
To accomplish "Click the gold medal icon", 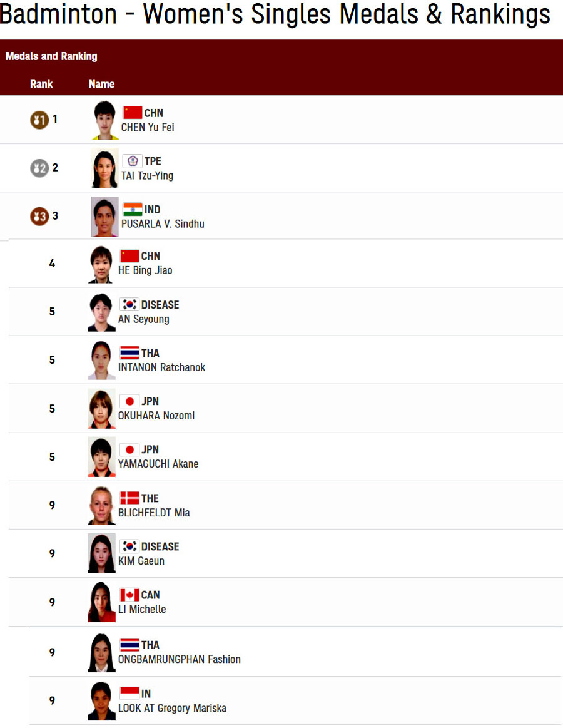I will (x=39, y=120).
